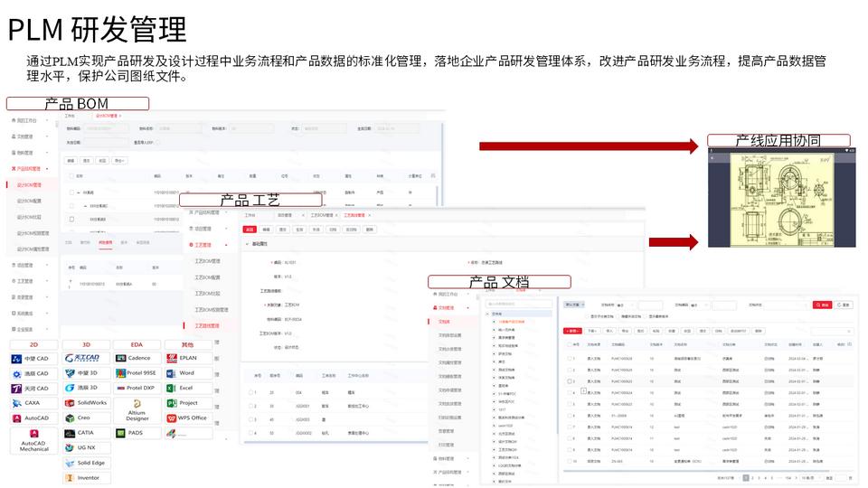Check the select-all checkbox in BOM table header
868x488 pixels.
[71, 176]
